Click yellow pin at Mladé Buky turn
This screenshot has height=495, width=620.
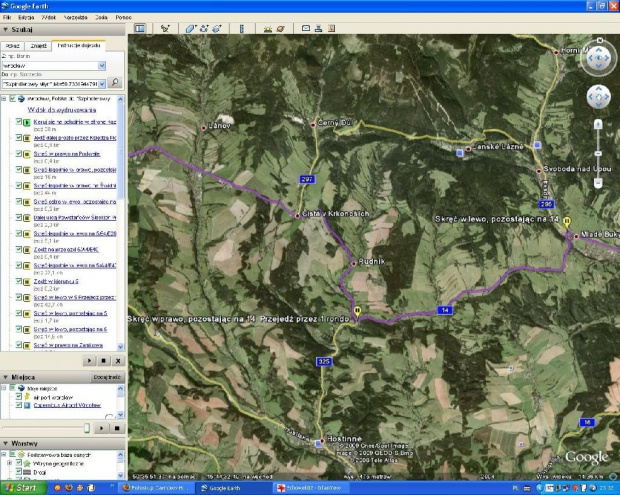coord(567,221)
